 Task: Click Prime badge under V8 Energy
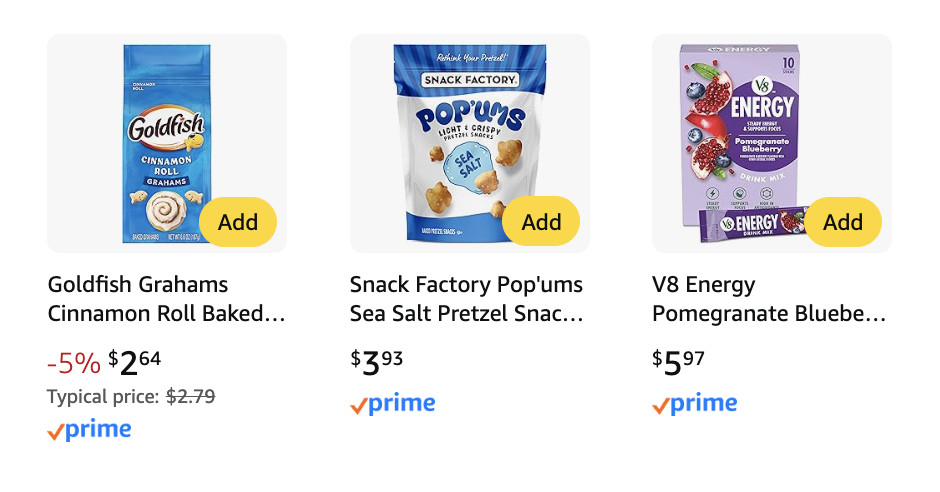point(695,404)
